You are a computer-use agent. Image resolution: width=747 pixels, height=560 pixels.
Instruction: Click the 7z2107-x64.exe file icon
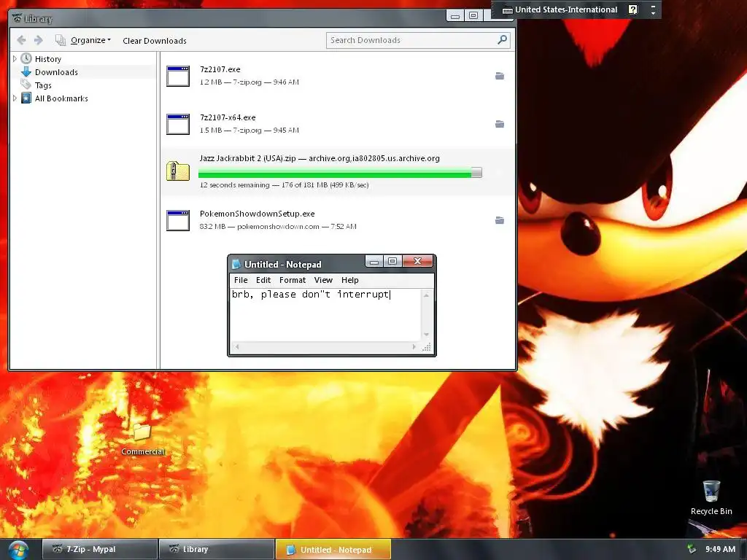coord(178,124)
